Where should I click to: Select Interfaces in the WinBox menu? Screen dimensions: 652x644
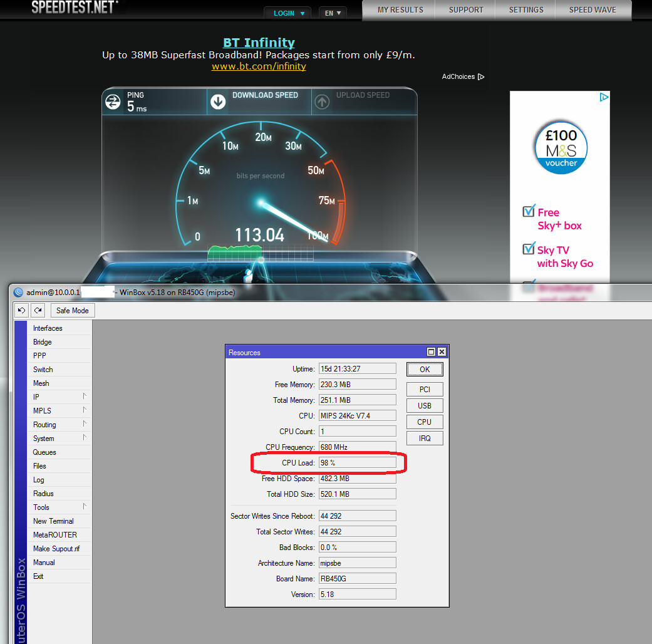coord(48,328)
